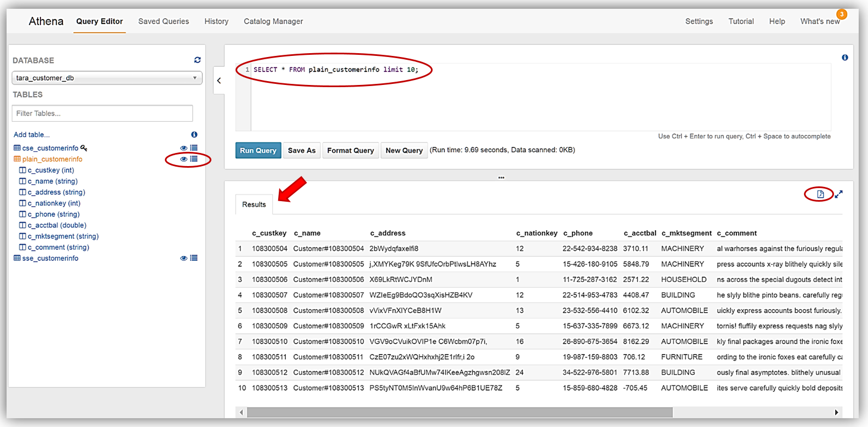Image resolution: width=868 pixels, height=427 pixels.
Task: Preview cse_customerinfo table with eye icon
Action: 184,148
